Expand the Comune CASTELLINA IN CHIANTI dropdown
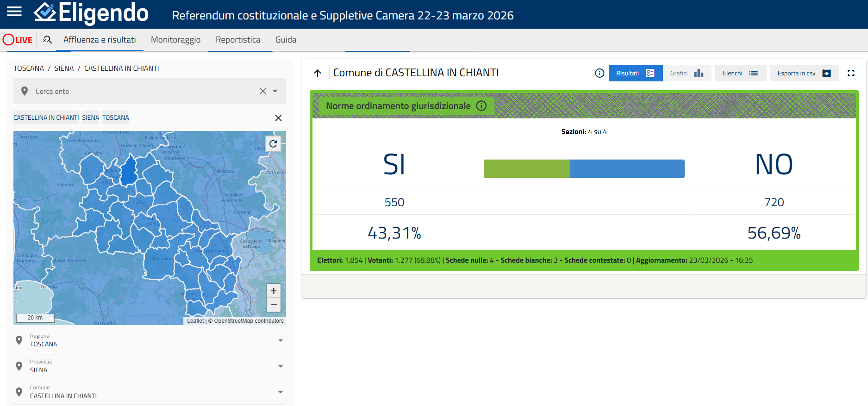 [x=280, y=392]
